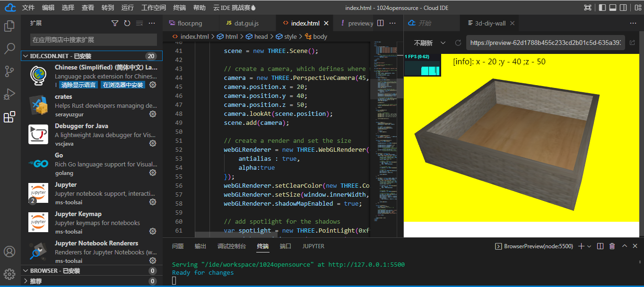This screenshot has width=644, height=287.
Task: Add a new terminal with plus icon
Action: point(582,246)
